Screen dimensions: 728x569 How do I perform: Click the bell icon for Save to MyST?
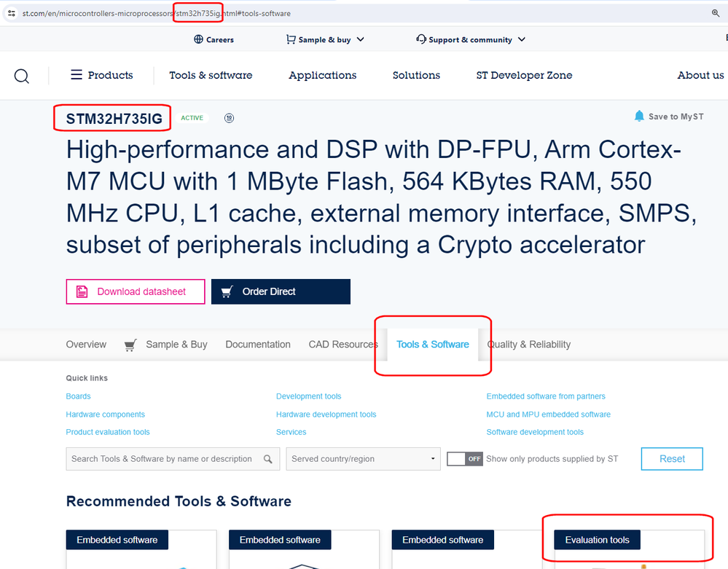(x=639, y=116)
